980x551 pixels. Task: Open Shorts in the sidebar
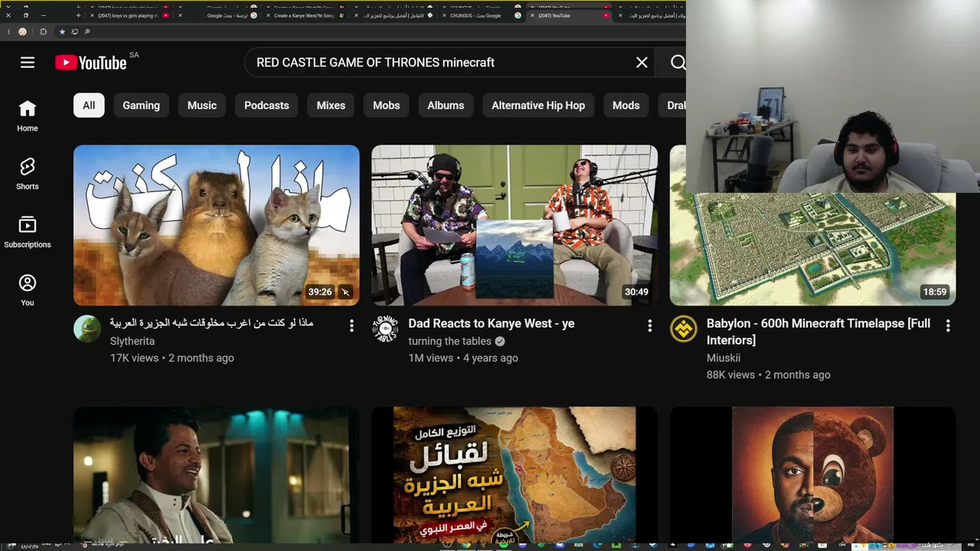pyautogui.click(x=28, y=174)
